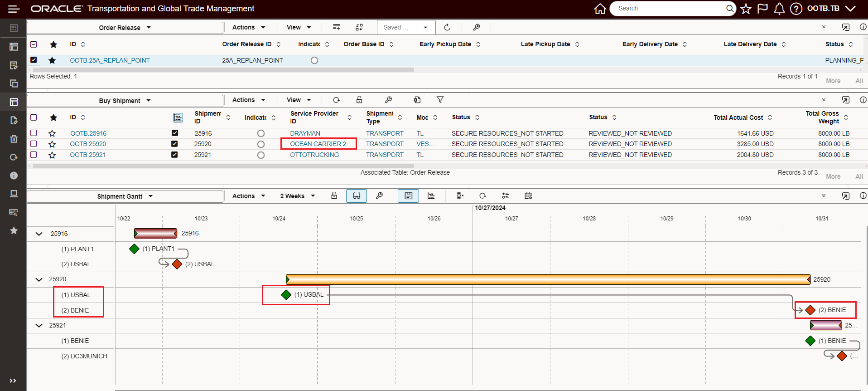Screen dimensions: 868x391
Task: Select checkbox for row OOTB.25920
Action: (x=34, y=144)
